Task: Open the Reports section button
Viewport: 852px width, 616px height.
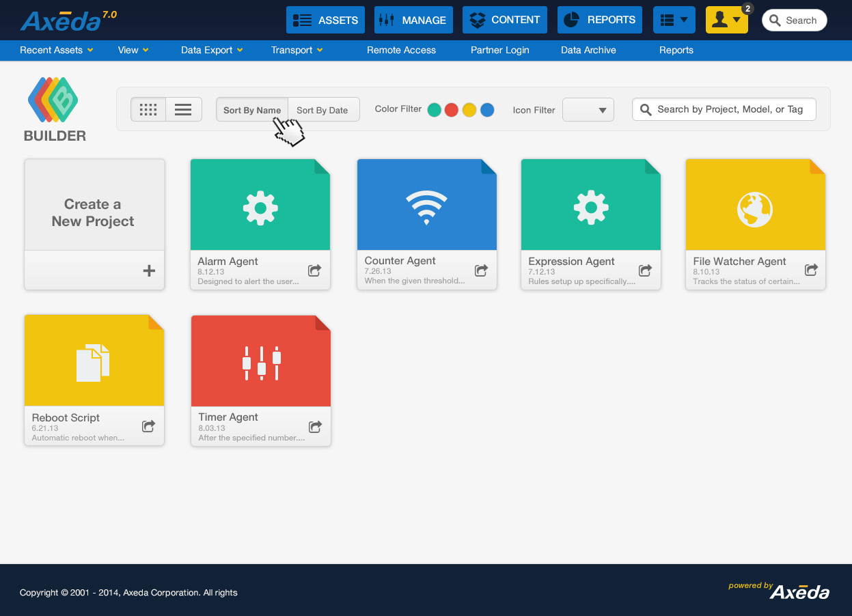Action: pyautogui.click(x=601, y=20)
